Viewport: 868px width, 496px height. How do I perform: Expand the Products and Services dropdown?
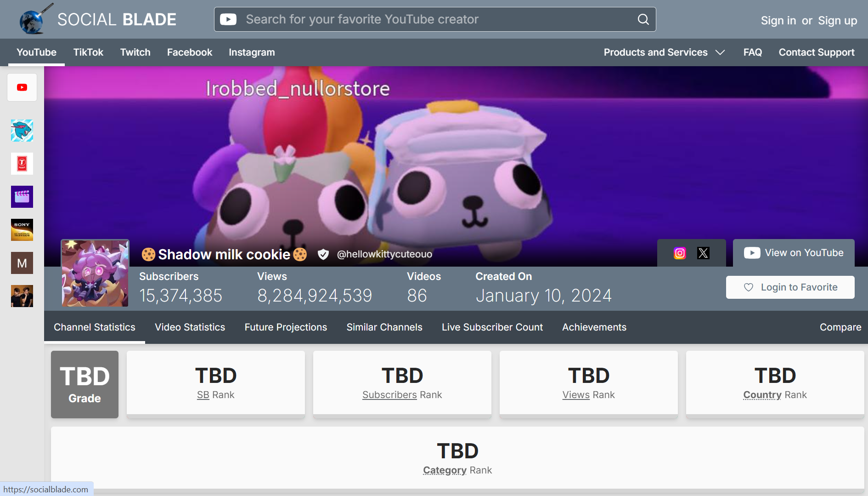(664, 52)
